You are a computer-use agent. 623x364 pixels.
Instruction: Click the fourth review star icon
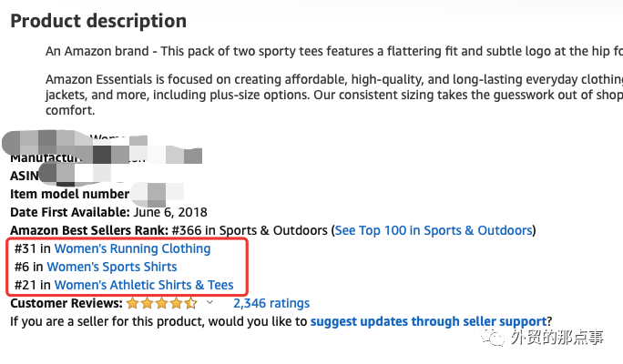coord(177,303)
